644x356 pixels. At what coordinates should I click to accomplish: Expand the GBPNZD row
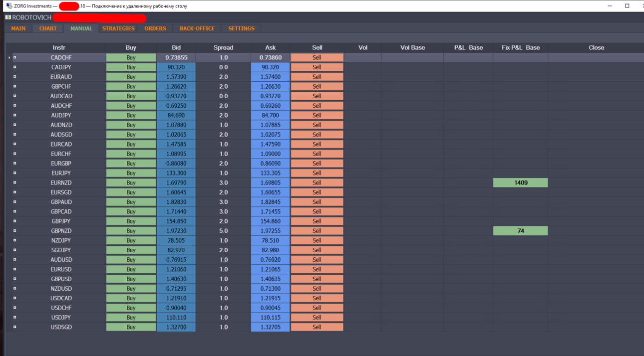(x=14, y=231)
